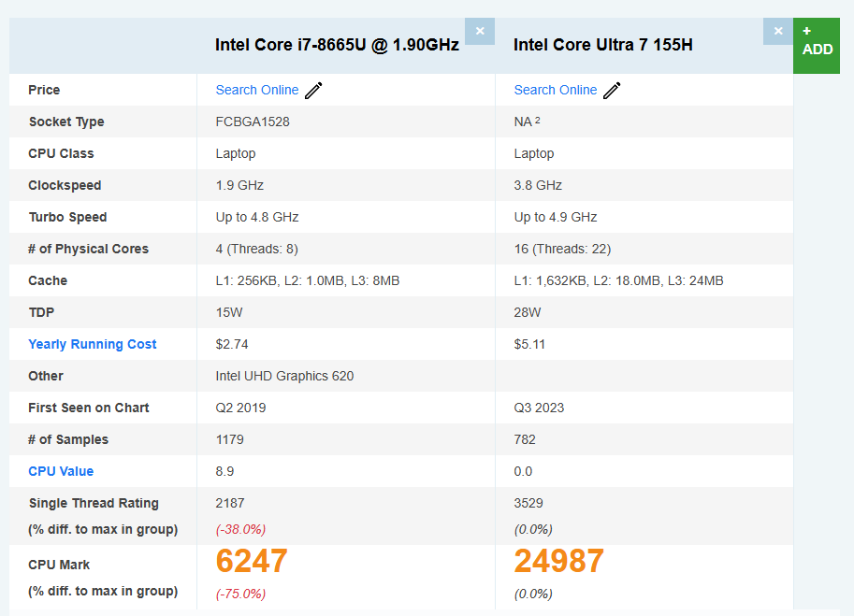
Task: Click the $2.74 running cost value
Action: pos(232,344)
